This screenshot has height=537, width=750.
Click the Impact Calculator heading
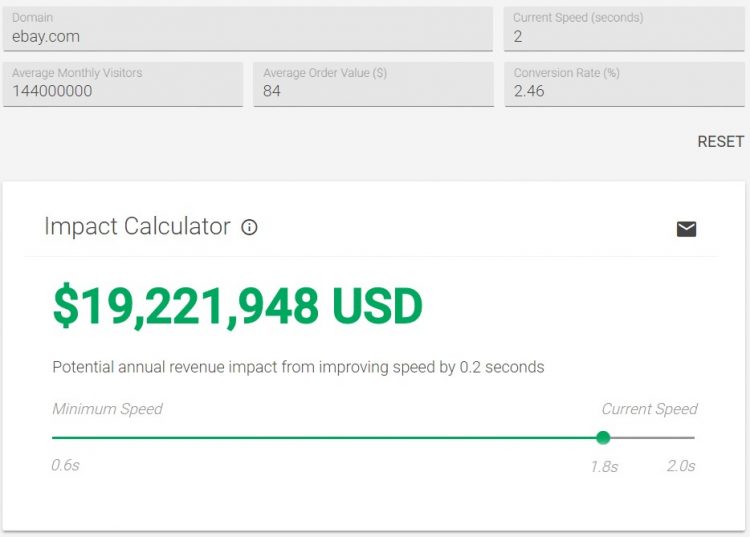click(137, 226)
